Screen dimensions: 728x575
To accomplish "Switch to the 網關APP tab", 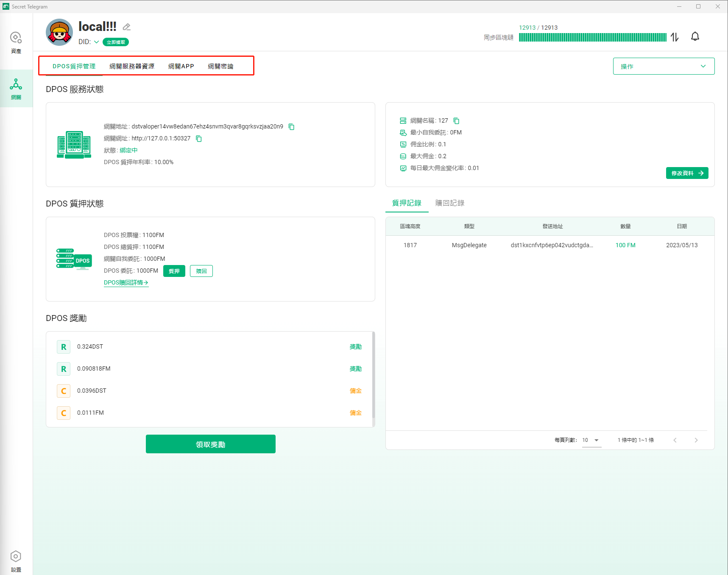I will tap(181, 66).
